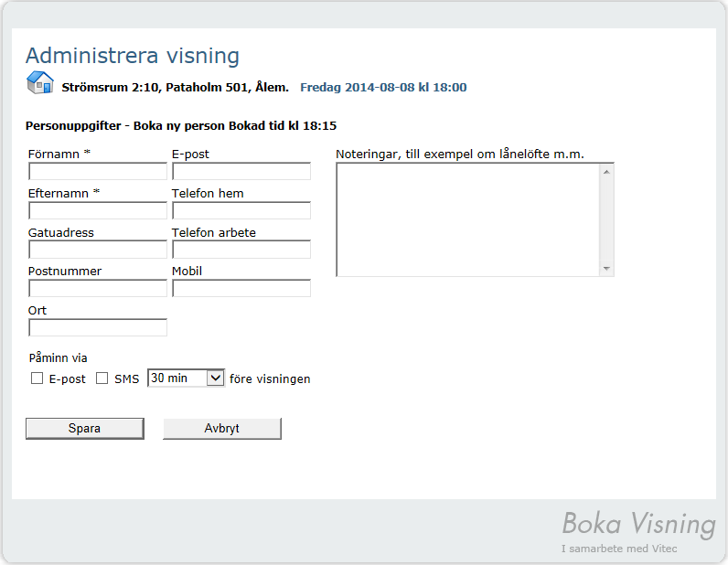Click the Telefon arbete field

[241, 250]
